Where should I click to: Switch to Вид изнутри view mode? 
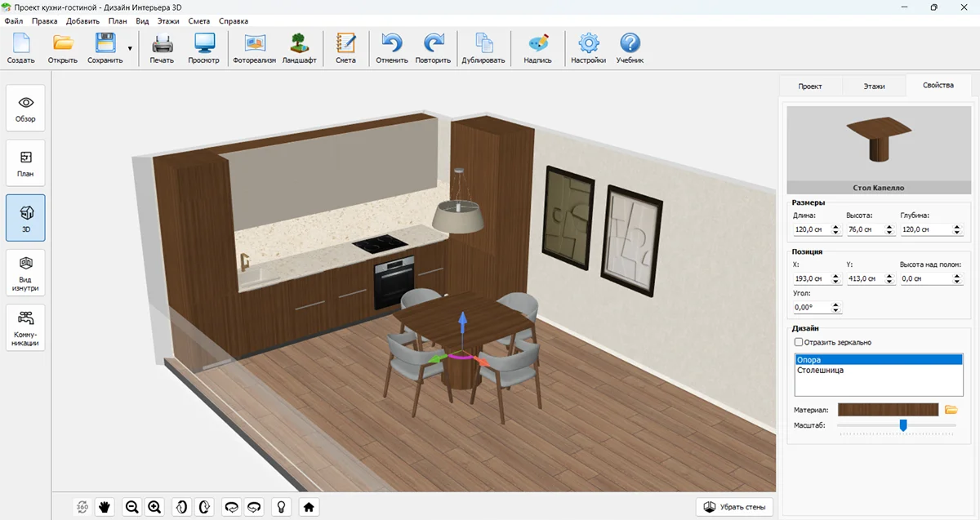coord(25,272)
